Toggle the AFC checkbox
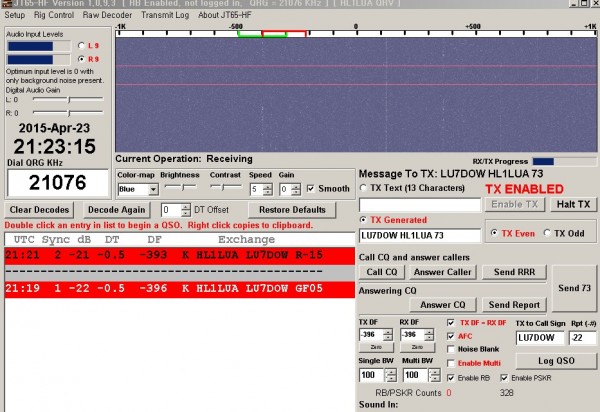Screen dimensions: 600x412 (451, 336)
